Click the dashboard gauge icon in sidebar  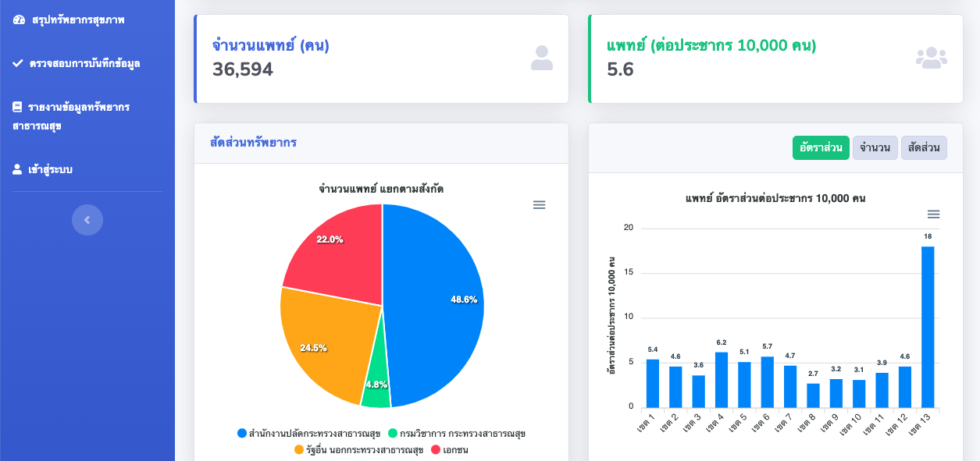click(19, 20)
